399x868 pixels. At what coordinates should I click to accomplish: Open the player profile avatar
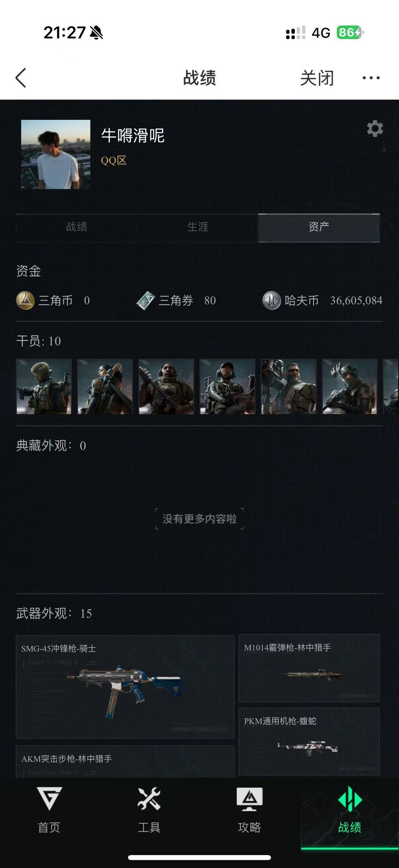click(x=56, y=154)
